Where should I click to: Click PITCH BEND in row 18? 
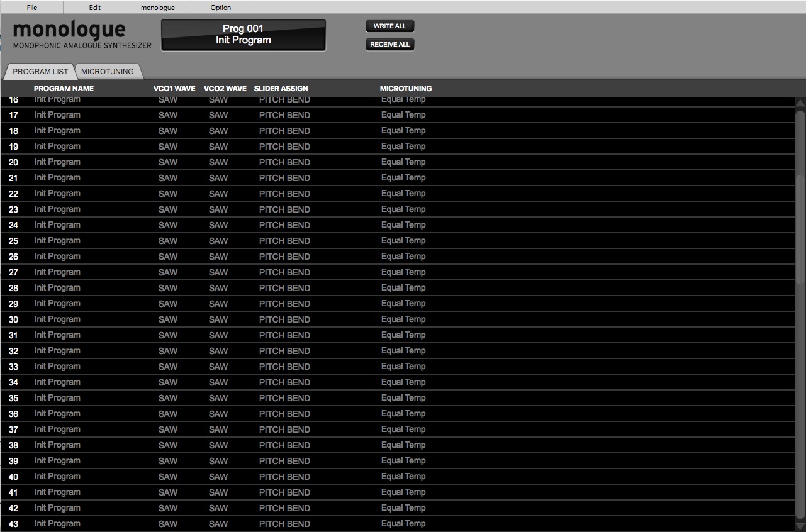(284, 131)
